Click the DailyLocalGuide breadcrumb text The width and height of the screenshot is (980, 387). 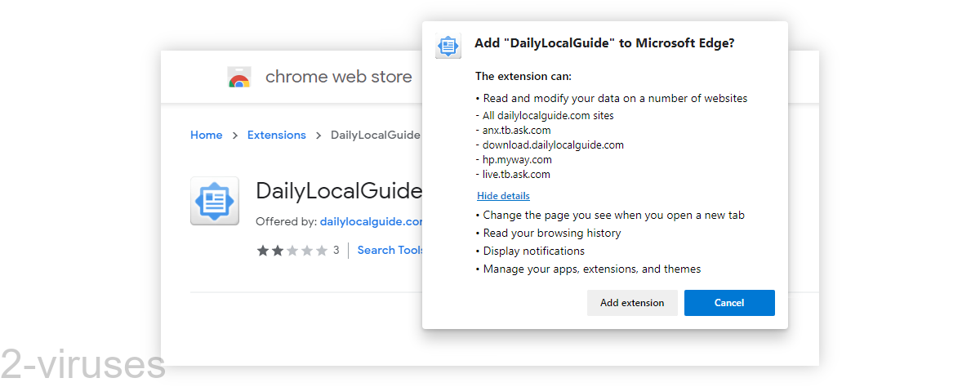click(376, 136)
